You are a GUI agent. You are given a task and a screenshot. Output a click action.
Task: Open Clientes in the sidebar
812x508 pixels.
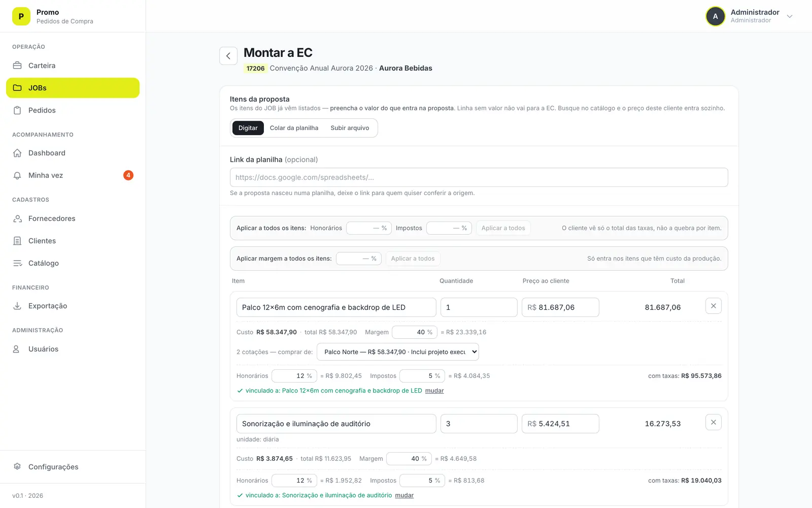coord(73,241)
